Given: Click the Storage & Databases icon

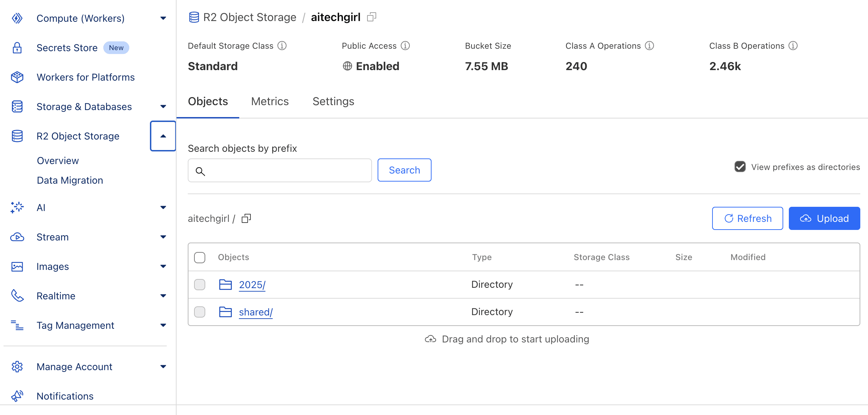Looking at the screenshot, I should 17,107.
